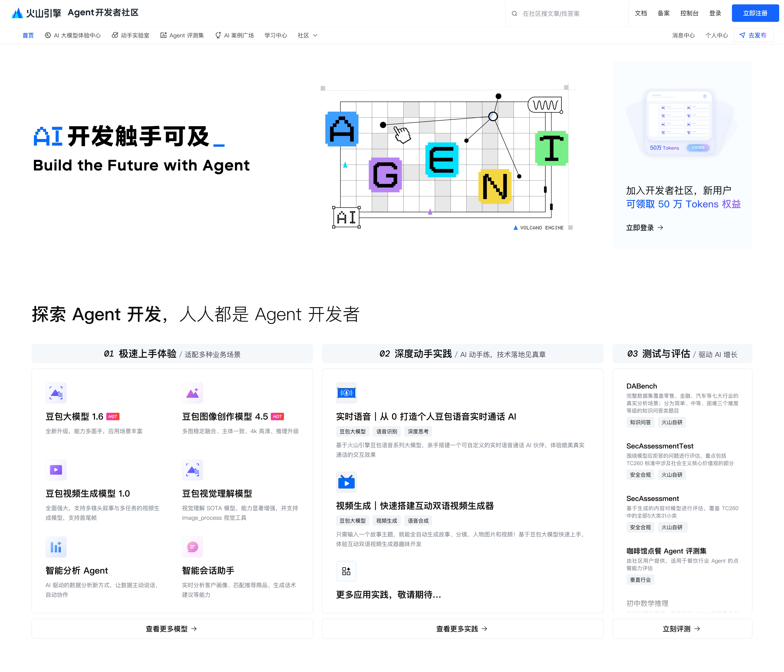Viewport: 784px width, 672px height.
Task: Click the 火山引擎 logo icon
Action: tap(17, 13)
